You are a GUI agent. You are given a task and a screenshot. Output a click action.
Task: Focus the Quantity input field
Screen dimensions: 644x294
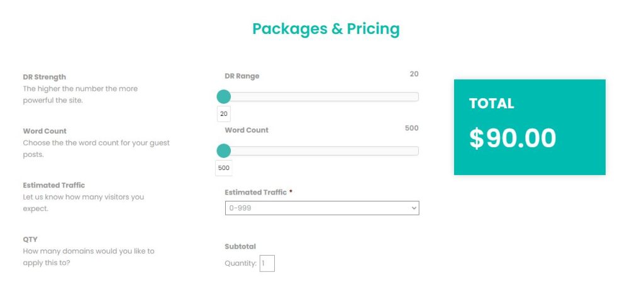267,263
